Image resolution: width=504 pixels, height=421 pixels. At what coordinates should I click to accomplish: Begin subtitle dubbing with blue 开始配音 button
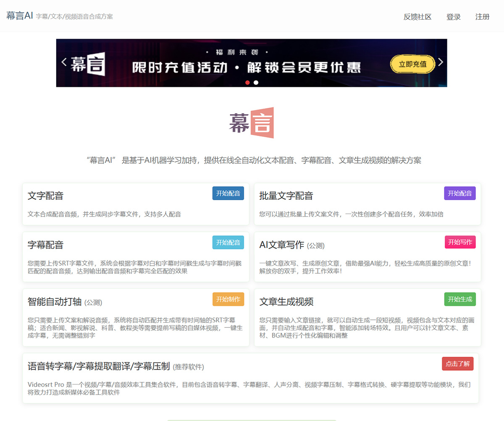[228, 242]
